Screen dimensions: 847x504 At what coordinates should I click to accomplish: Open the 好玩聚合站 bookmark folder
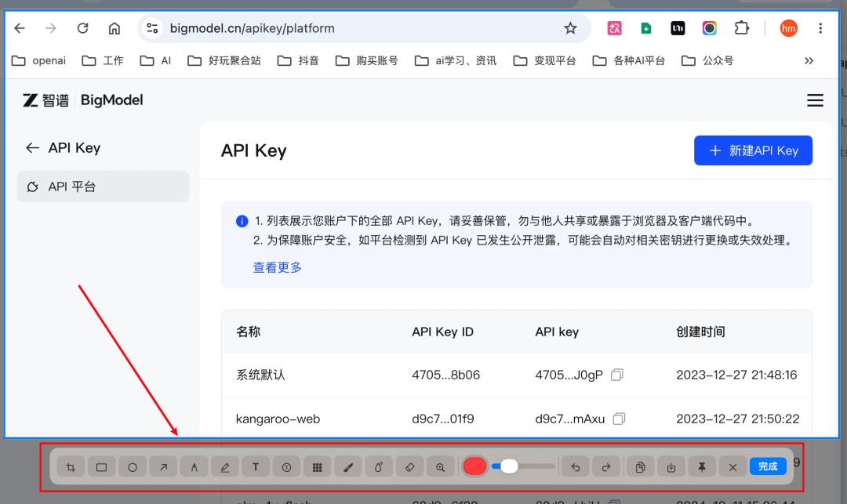(224, 60)
